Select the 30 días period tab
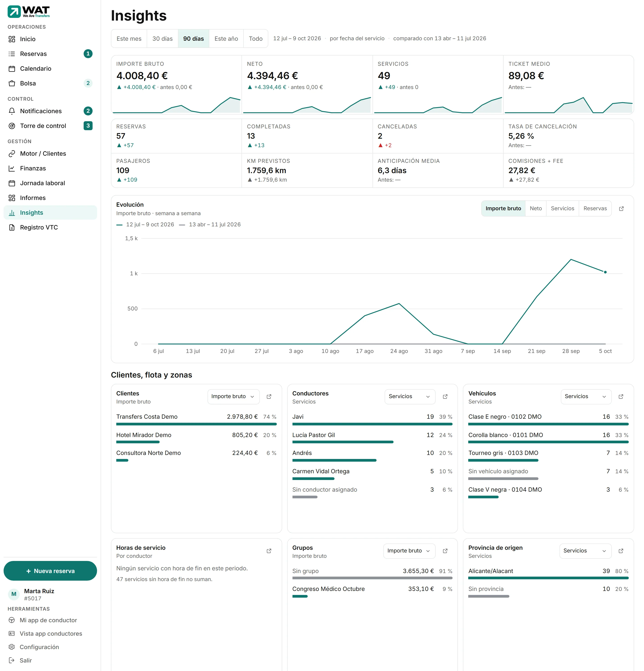644x671 pixels. click(x=163, y=39)
